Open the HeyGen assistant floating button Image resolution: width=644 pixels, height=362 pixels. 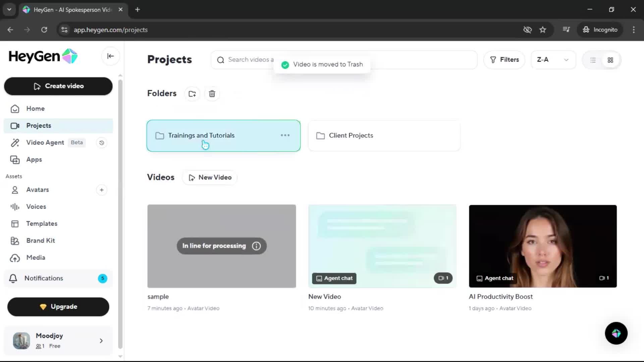pyautogui.click(x=616, y=333)
